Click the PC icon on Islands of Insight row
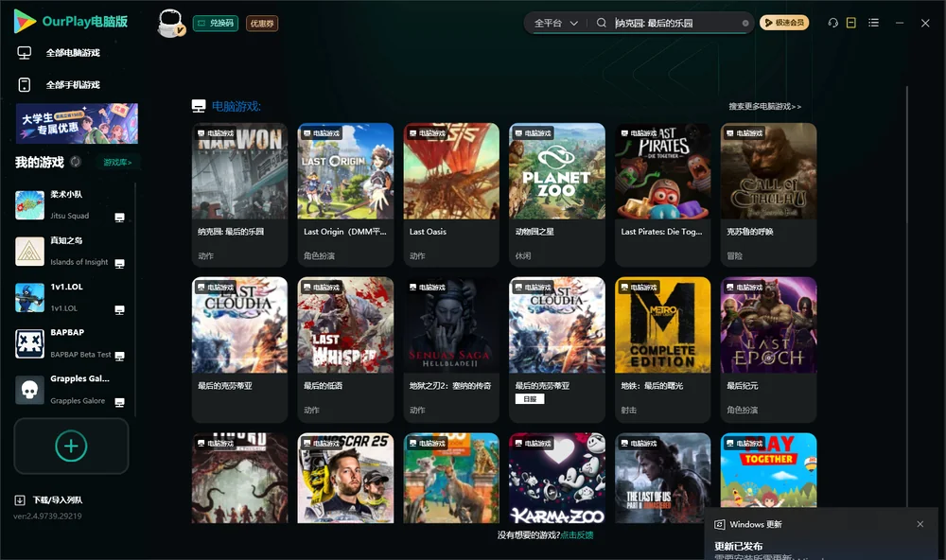This screenshot has width=946, height=560. [x=119, y=264]
